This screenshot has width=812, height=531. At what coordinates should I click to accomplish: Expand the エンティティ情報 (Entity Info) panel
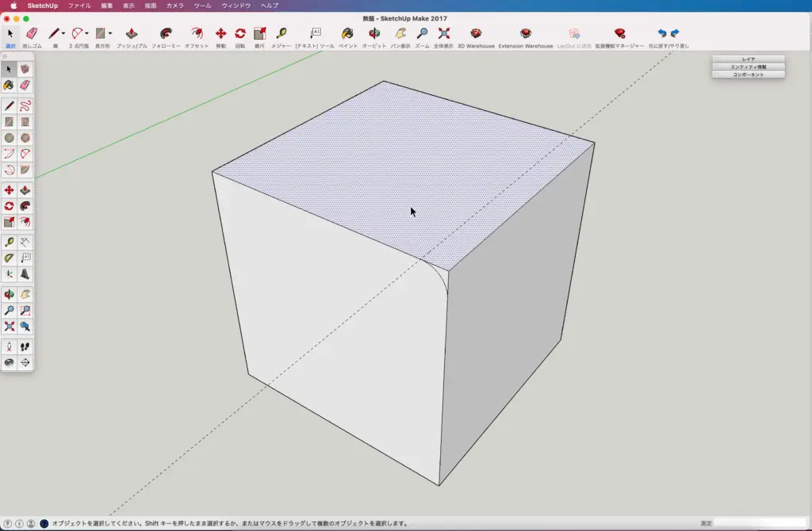[749, 67]
